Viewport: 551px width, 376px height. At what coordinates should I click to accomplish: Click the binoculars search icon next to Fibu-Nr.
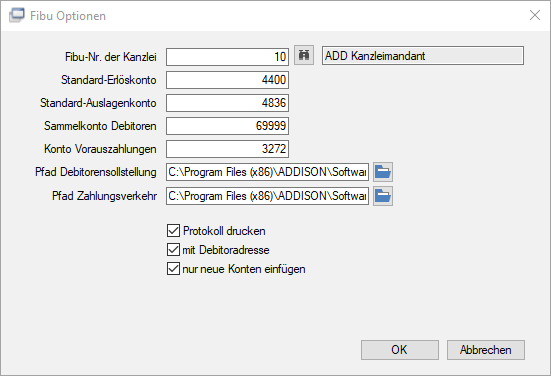tap(304, 56)
